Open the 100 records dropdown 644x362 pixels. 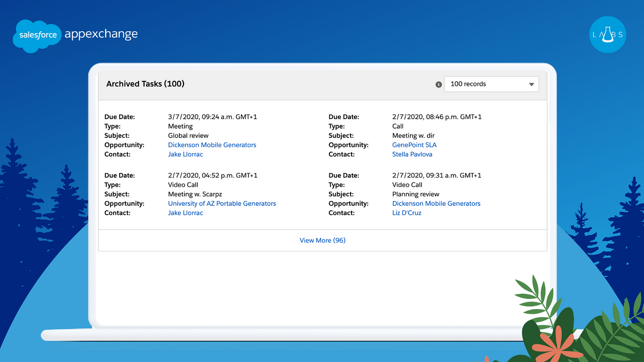tap(491, 84)
